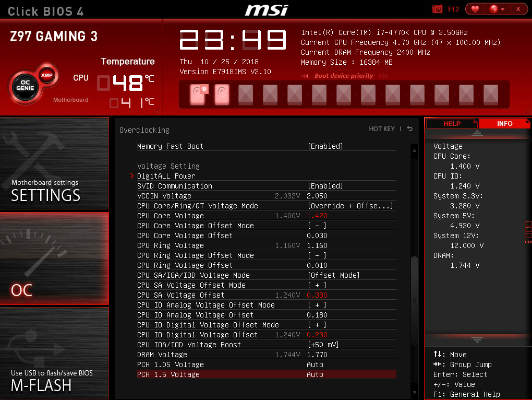
Task: Edit CPU Core Voltage value 1.420
Action: [x=317, y=216]
